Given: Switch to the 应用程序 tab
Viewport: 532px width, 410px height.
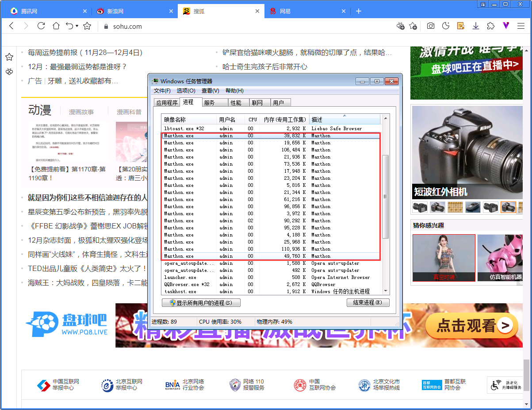Looking at the screenshot, I should 167,103.
